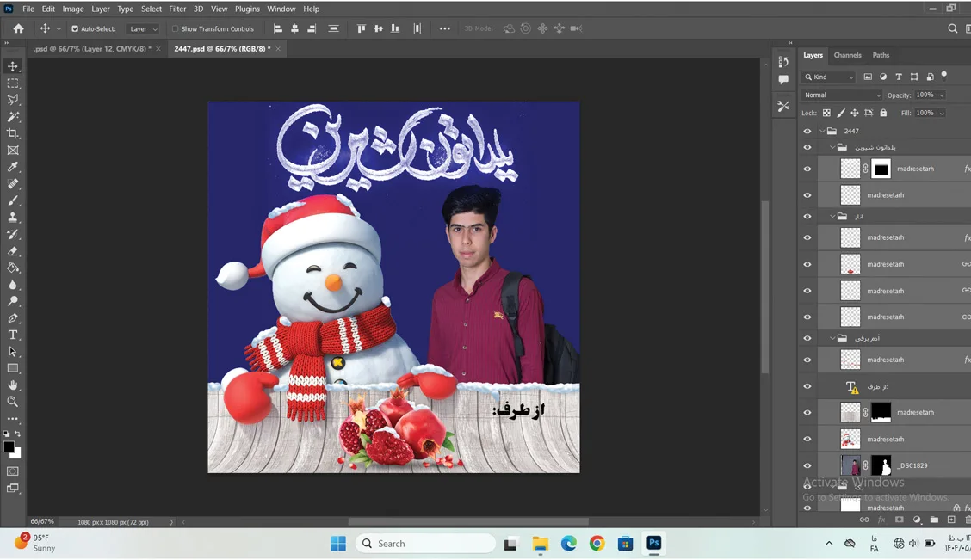Click the Windows Start button
The height and width of the screenshot is (560, 971).
pyautogui.click(x=338, y=544)
